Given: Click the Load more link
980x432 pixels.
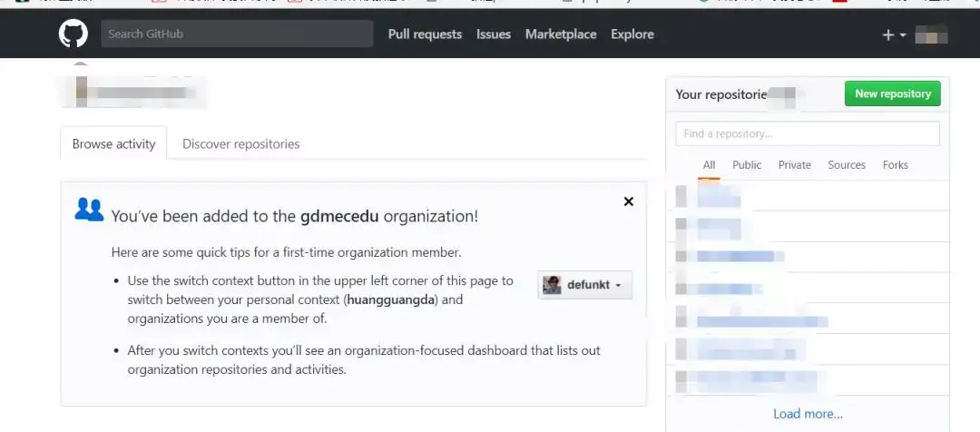Looking at the screenshot, I should pyautogui.click(x=808, y=414).
